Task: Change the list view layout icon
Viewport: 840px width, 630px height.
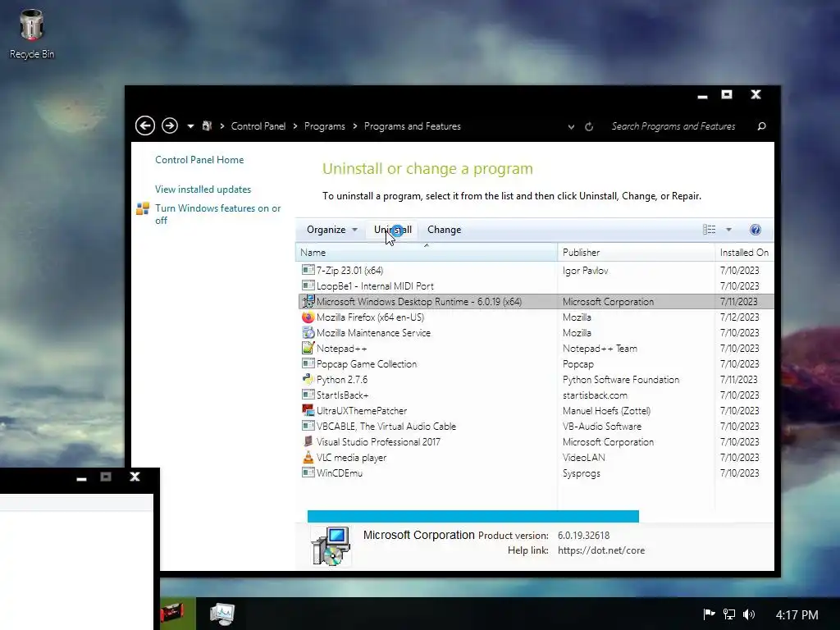Action: (x=709, y=230)
